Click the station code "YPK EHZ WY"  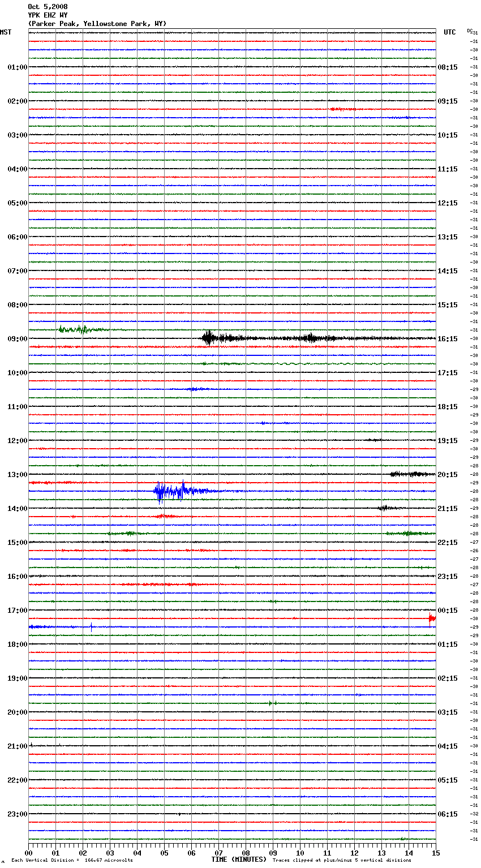tap(48, 15)
